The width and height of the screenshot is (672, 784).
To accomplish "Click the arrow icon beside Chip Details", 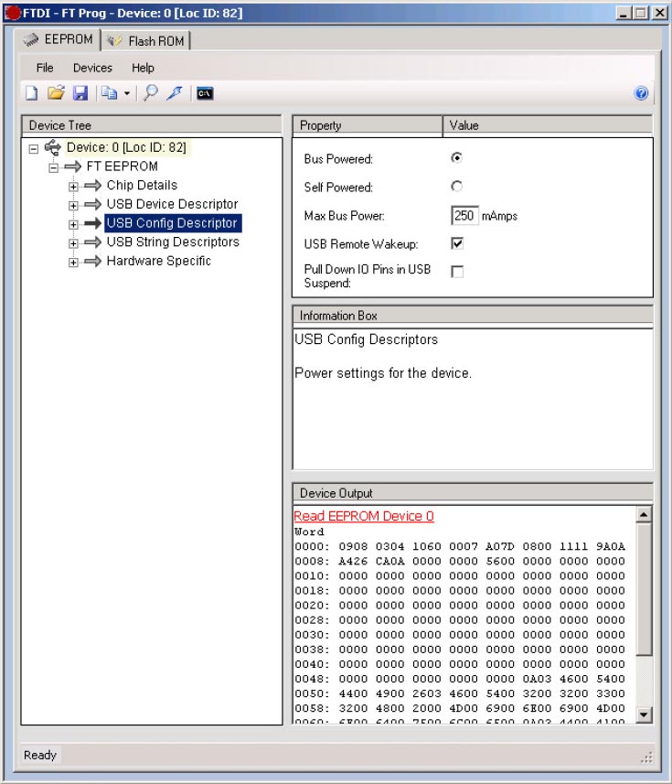I will (x=93, y=186).
